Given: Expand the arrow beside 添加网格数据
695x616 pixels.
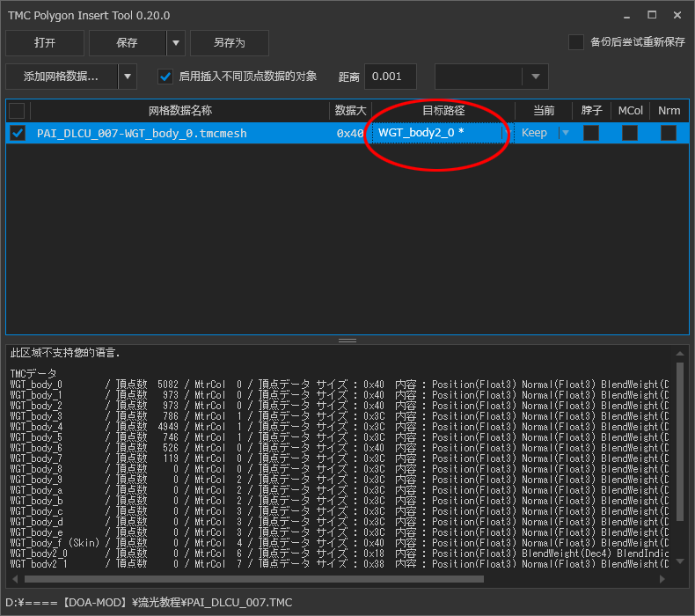Looking at the screenshot, I should click(128, 77).
